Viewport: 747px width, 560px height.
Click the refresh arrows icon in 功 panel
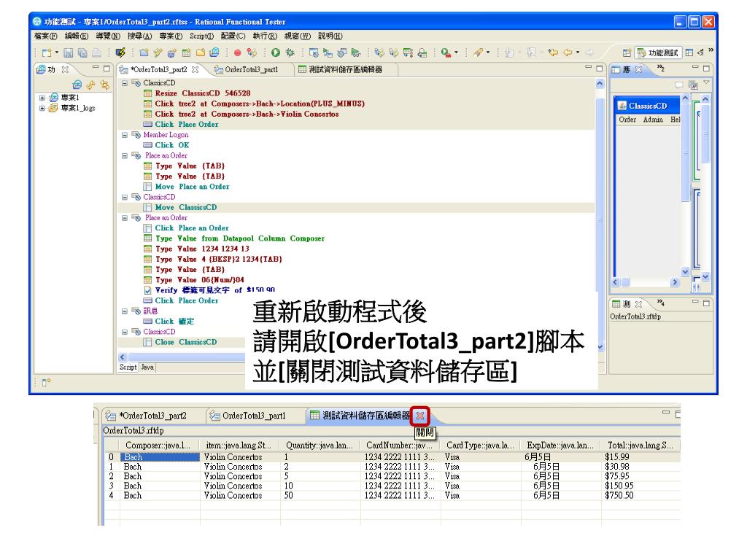click(91, 85)
